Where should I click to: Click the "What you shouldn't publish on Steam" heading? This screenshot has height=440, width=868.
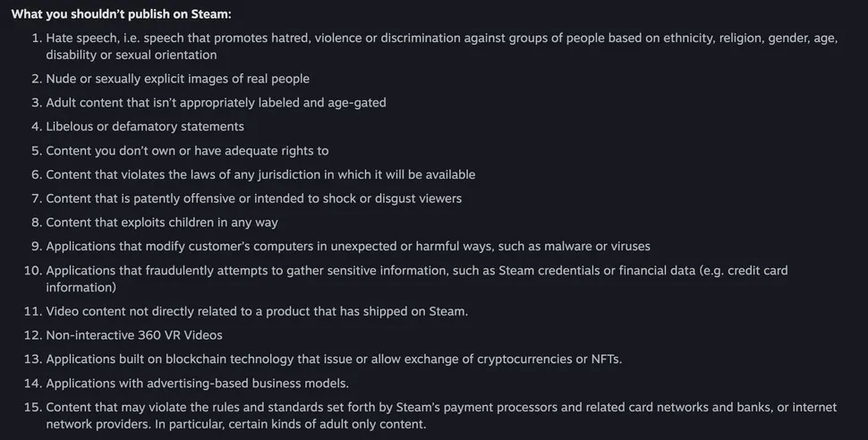pos(121,14)
